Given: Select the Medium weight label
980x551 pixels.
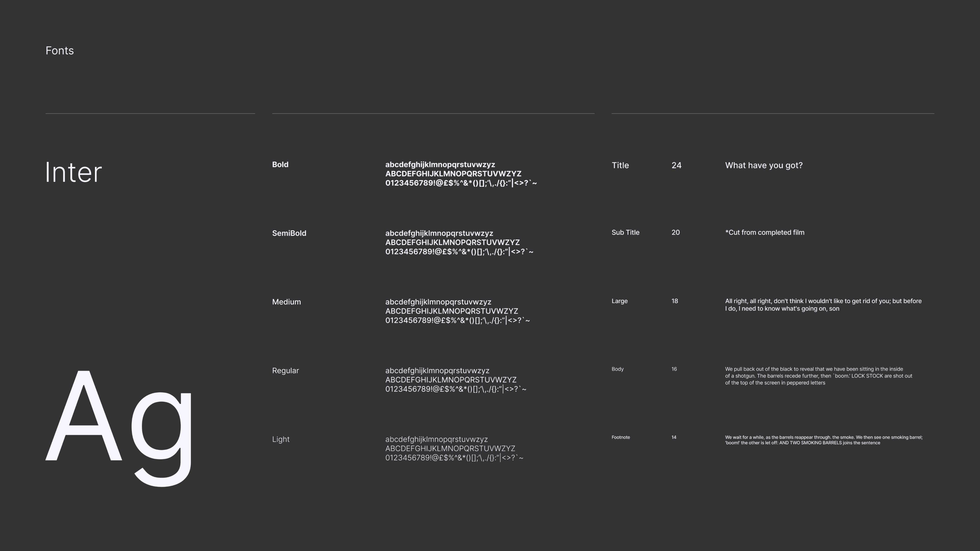Looking at the screenshot, I should 286,302.
